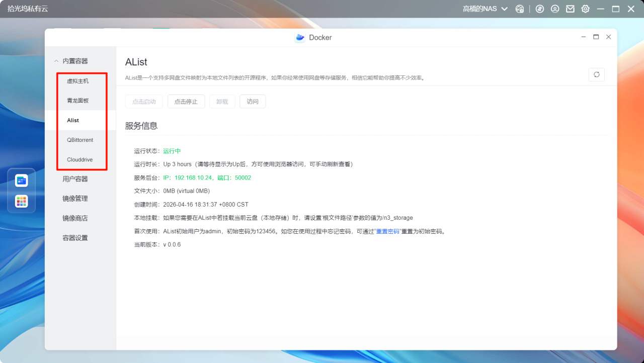This screenshot has height=363, width=644.
Task: Open the transfer tasks up-down arrows icon
Action: click(x=540, y=9)
